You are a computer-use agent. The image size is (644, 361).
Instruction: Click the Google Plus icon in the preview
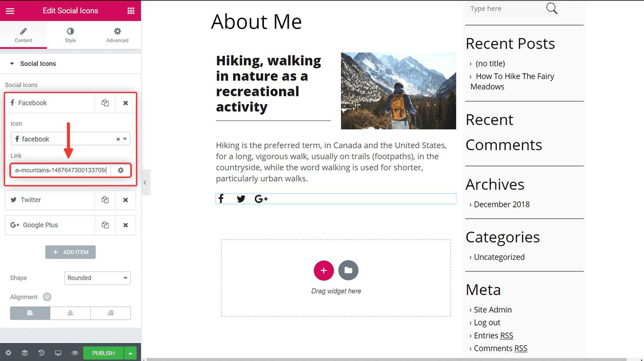[261, 199]
